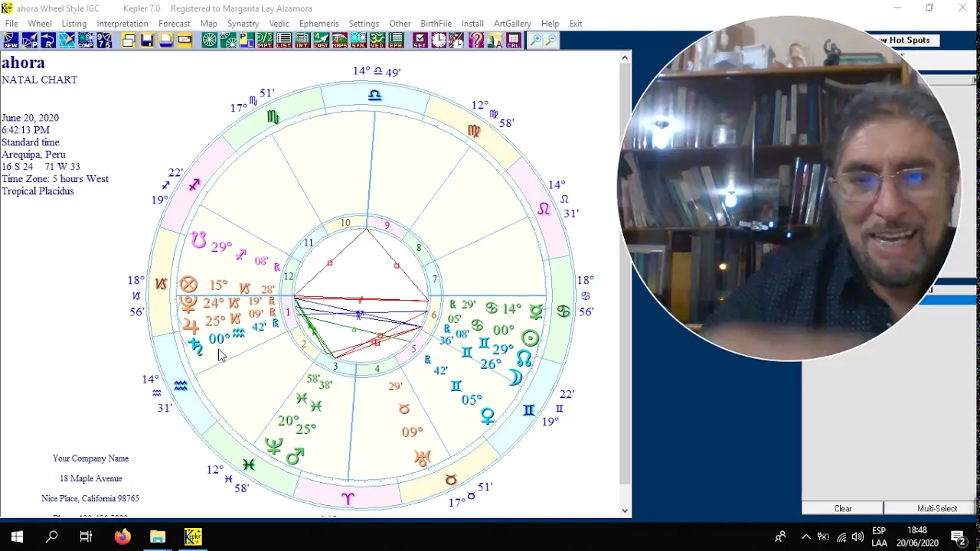Open the Task View taskbar icon
The width and height of the screenshot is (980, 551).
coord(86,537)
